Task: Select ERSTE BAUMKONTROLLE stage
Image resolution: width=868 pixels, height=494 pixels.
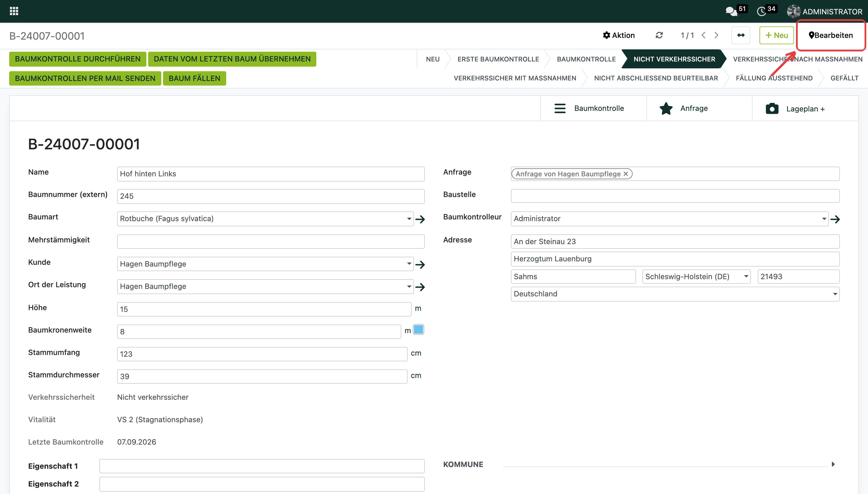Action: (x=498, y=59)
